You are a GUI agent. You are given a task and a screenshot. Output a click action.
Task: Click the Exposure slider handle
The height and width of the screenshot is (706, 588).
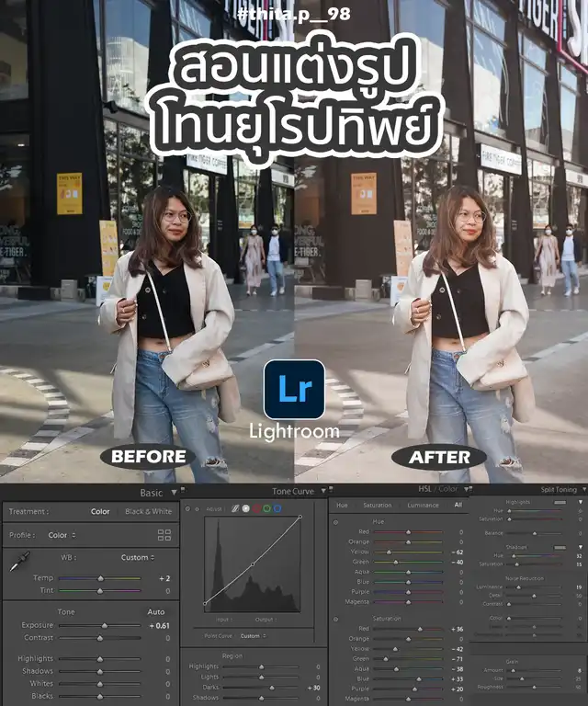coord(105,625)
